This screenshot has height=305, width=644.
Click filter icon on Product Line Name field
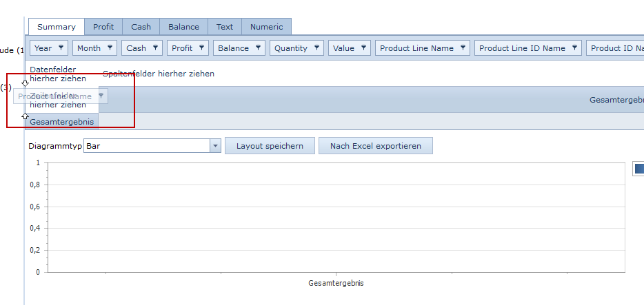[463, 48]
